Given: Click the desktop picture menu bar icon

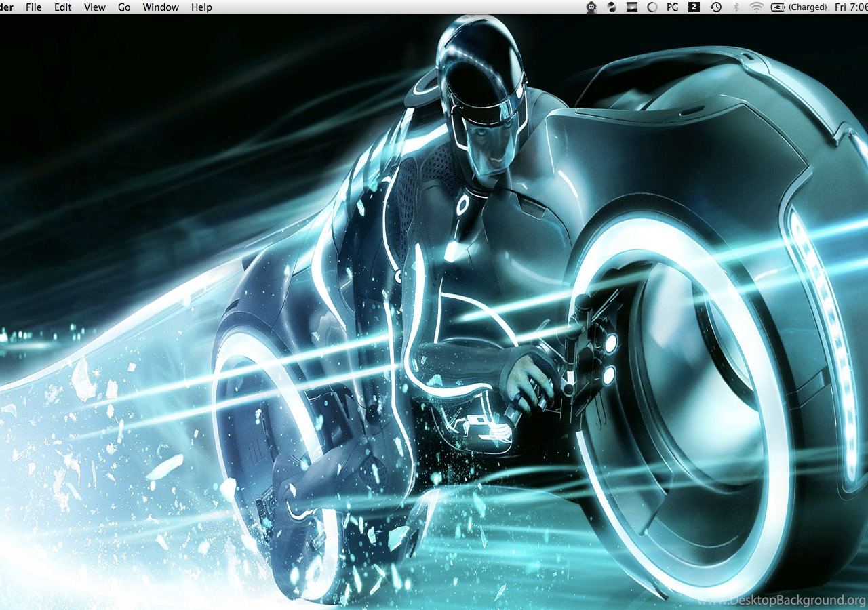Looking at the screenshot, I should [631, 7].
